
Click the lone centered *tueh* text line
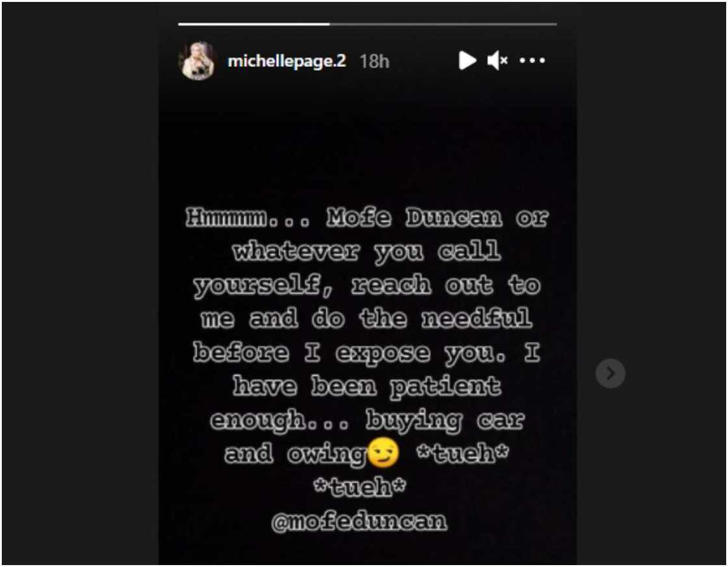(359, 487)
